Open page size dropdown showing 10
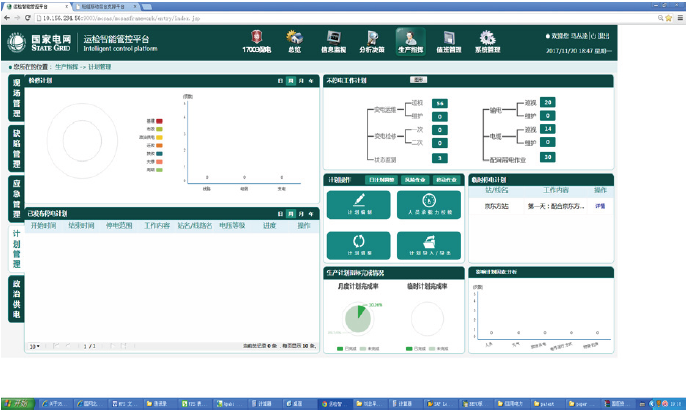The height and width of the screenshot is (411, 687). pyautogui.click(x=36, y=346)
